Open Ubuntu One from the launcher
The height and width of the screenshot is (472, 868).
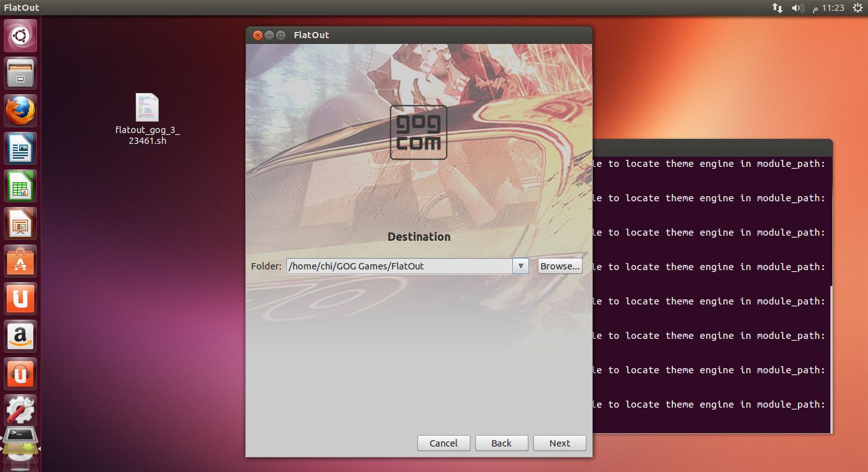pos(21,299)
